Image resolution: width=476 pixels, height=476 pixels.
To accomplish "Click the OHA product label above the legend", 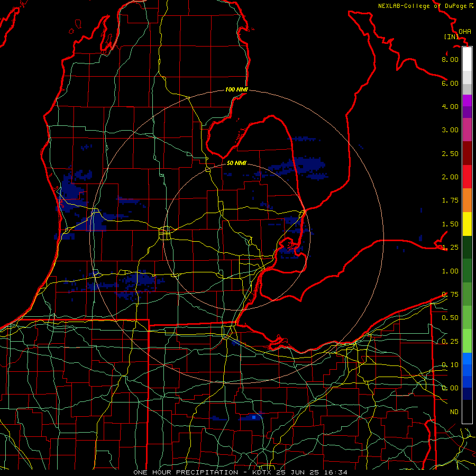I will click(x=465, y=31).
